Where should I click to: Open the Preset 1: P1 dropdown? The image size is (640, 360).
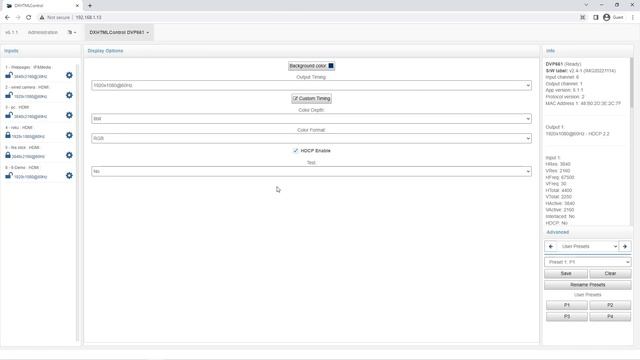(588, 262)
